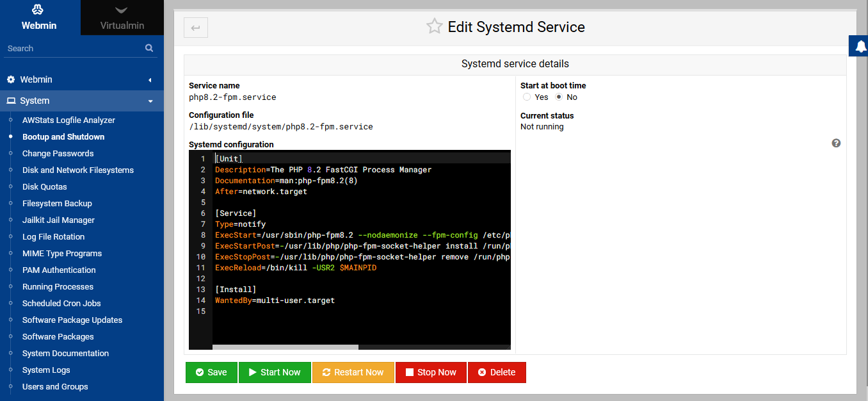The height and width of the screenshot is (401, 868).
Task: Click the [Install] line in editor
Action: [x=236, y=290]
